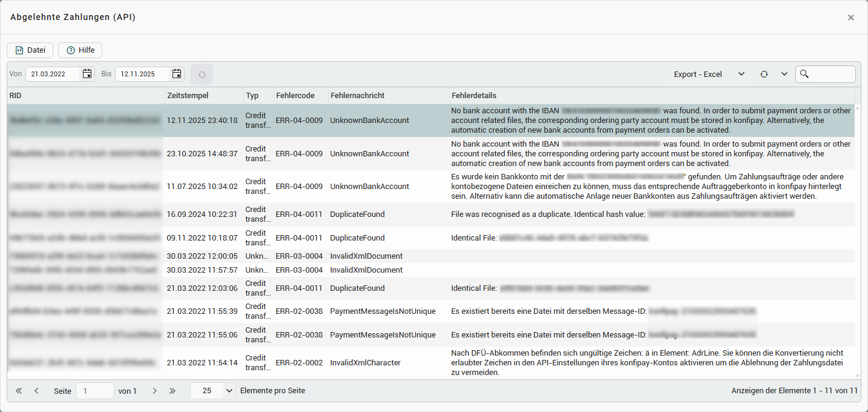Click timestamp 16.09.2024 10:22:31
This screenshot has width=868, height=412.
(x=202, y=214)
